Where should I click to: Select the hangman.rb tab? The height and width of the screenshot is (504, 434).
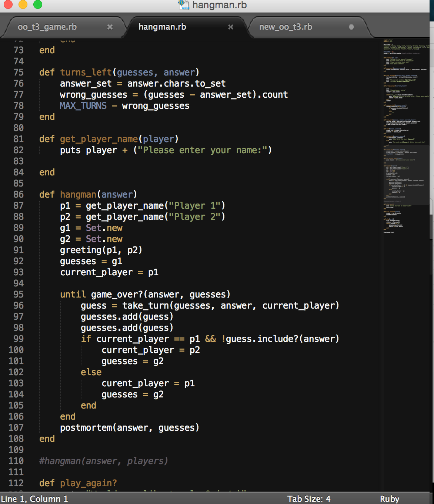click(161, 27)
